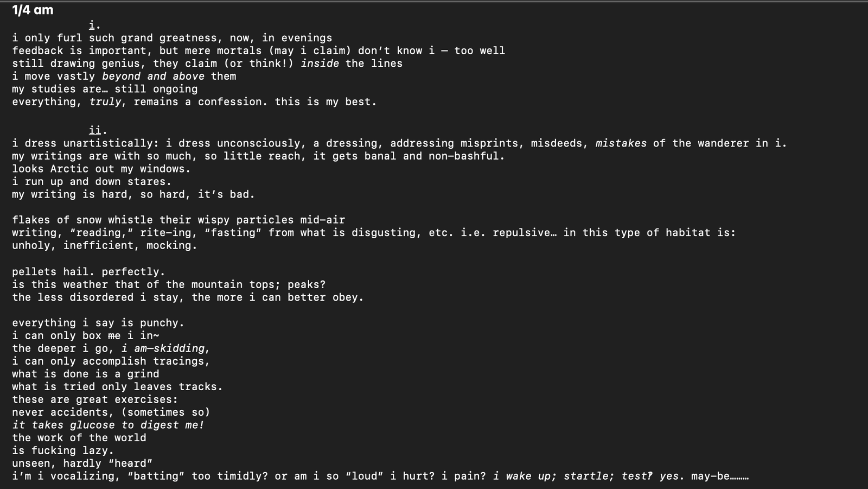The image size is (868, 489).
Task: Click the line "everything i say is punchy."
Action: [98, 323]
